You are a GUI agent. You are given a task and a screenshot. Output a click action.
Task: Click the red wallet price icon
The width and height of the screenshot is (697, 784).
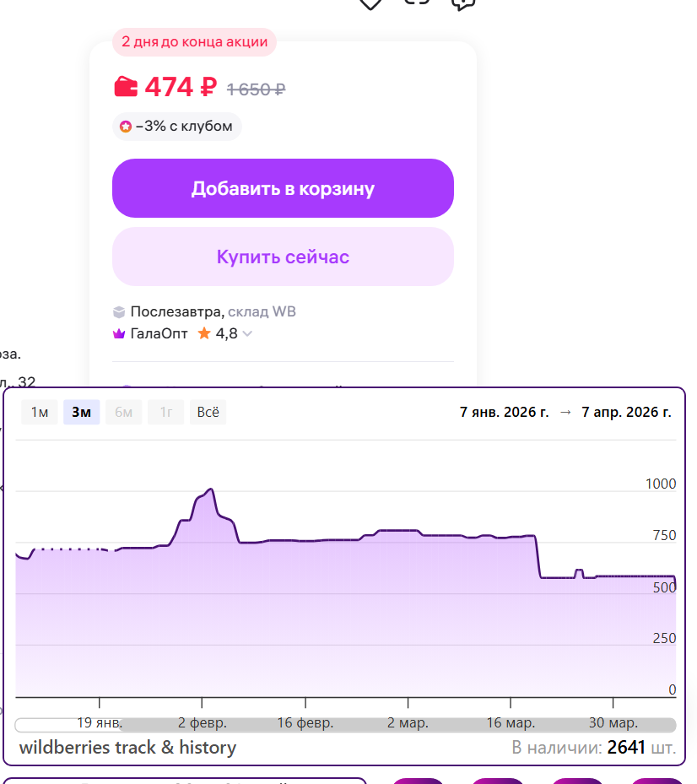click(126, 86)
